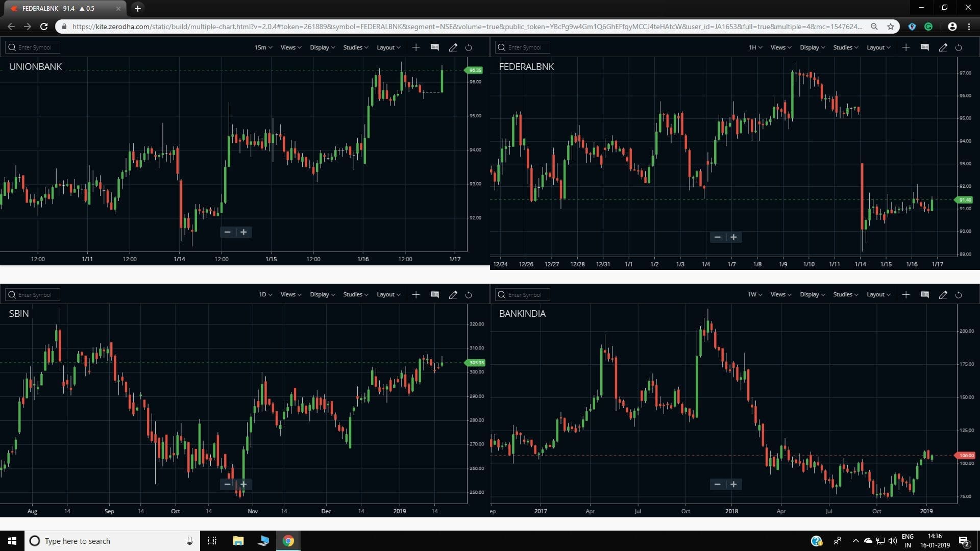Reload the page with browser refresh button
This screenshot has height=551, width=980.
[x=44, y=27]
